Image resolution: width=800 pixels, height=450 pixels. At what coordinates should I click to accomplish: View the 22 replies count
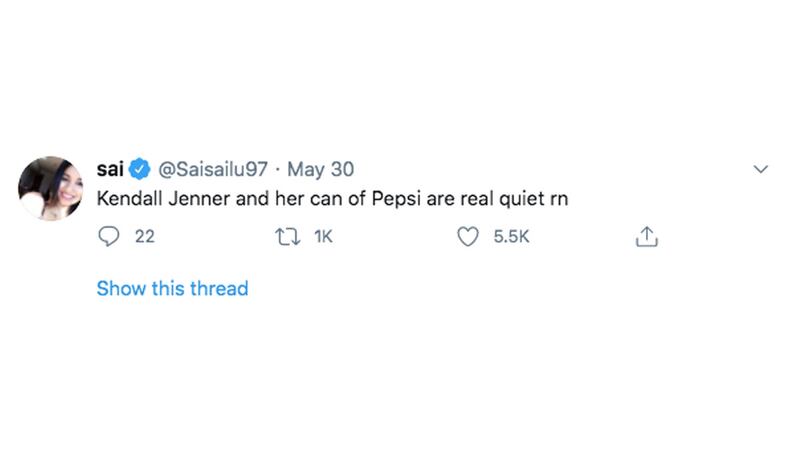pyautogui.click(x=144, y=237)
